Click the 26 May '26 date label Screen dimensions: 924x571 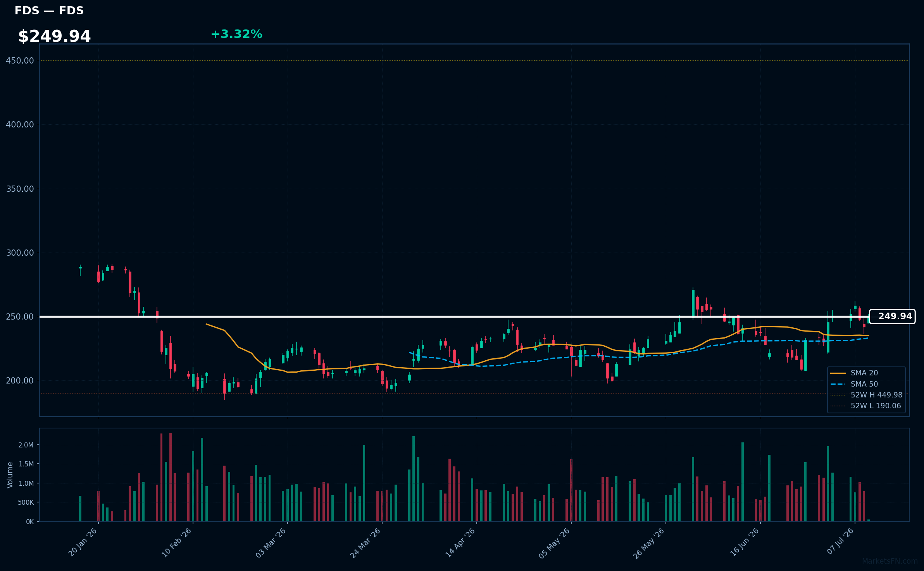tap(649, 543)
